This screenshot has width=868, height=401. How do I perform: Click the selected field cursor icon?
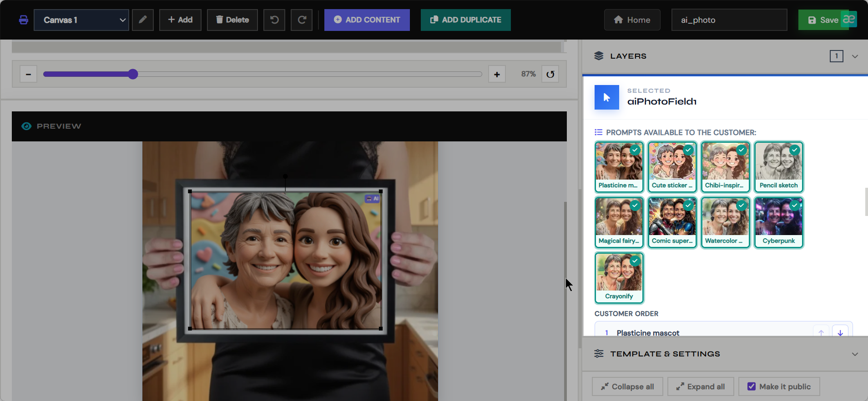606,97
